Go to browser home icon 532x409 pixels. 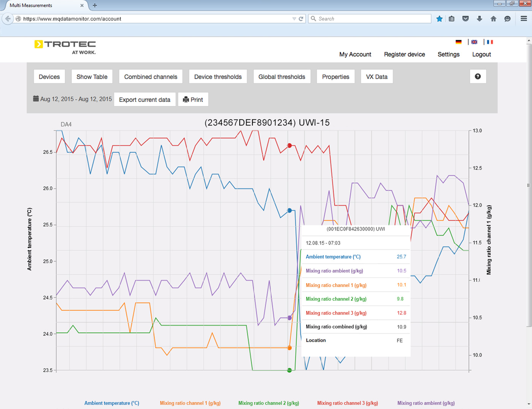(493, 19)
